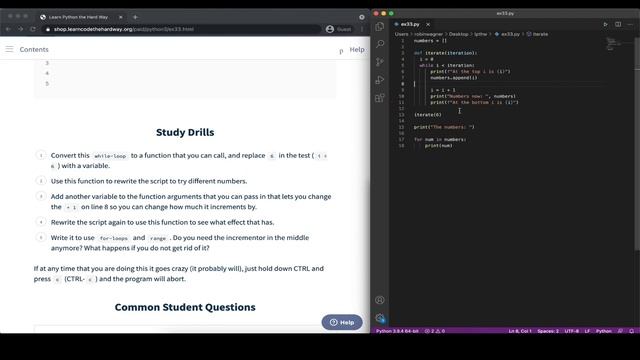Open the editor's More Actions ellipsis
640x360 pixels.
pos(630,24)
